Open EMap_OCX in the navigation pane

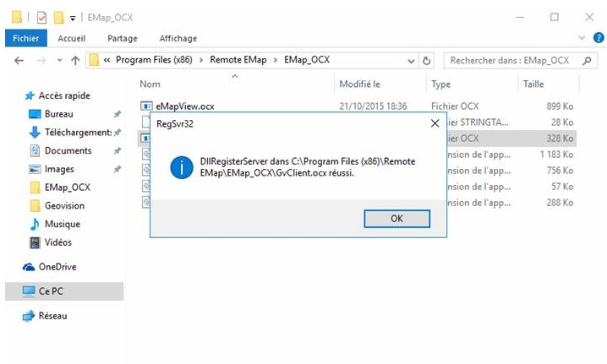[x=68, y=187]
